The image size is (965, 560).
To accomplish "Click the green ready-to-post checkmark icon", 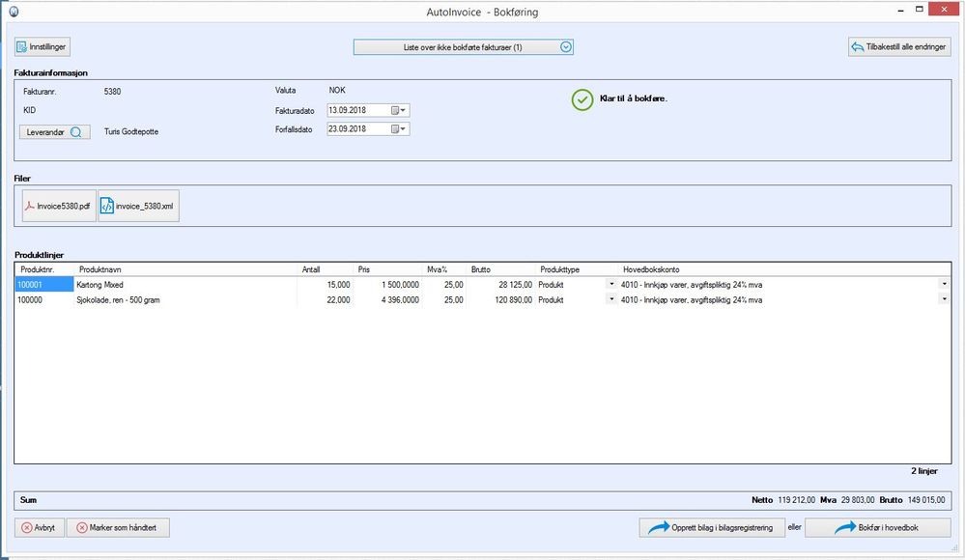I will coord(582,99).
